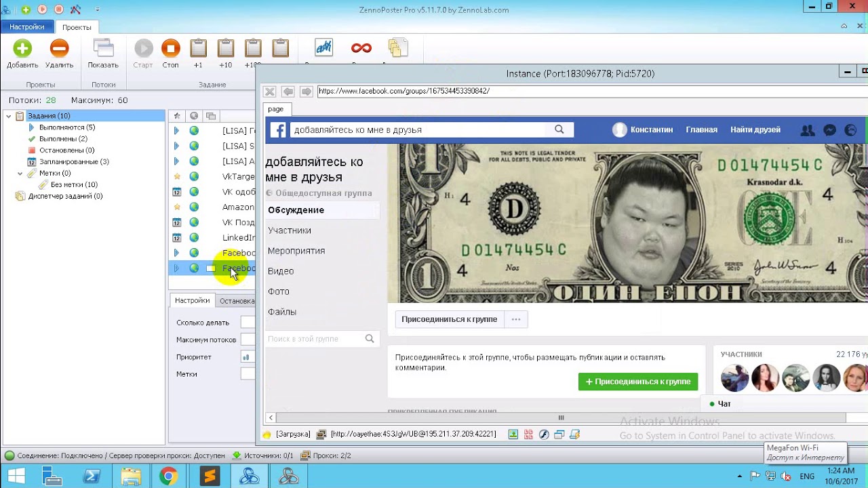Click the orange Удалить project icon

tap(59, 48)
